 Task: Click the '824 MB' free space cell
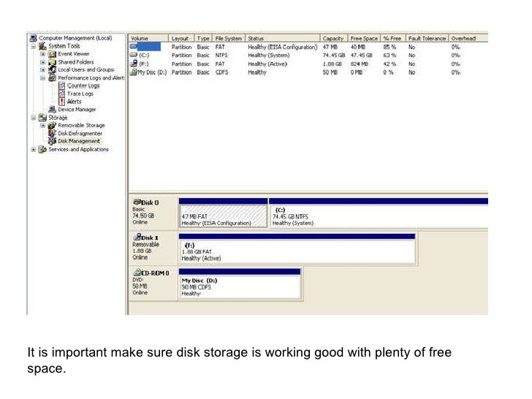358,64
